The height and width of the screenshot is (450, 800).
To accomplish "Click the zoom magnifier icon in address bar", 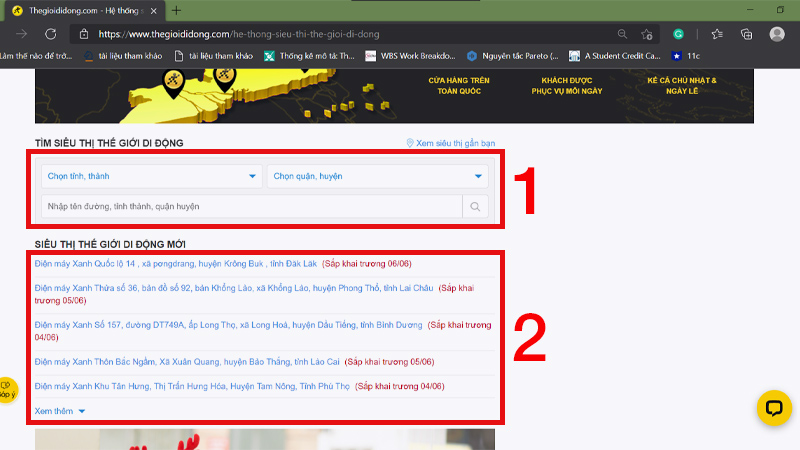I will click(622, 33).
